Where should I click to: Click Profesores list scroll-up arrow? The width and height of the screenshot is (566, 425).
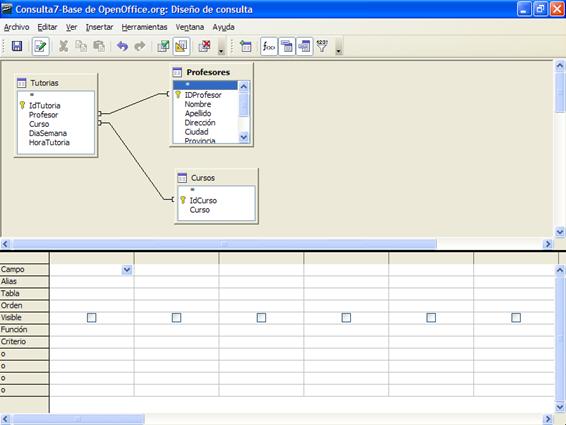pyautogui.click(x=244, y=86)
